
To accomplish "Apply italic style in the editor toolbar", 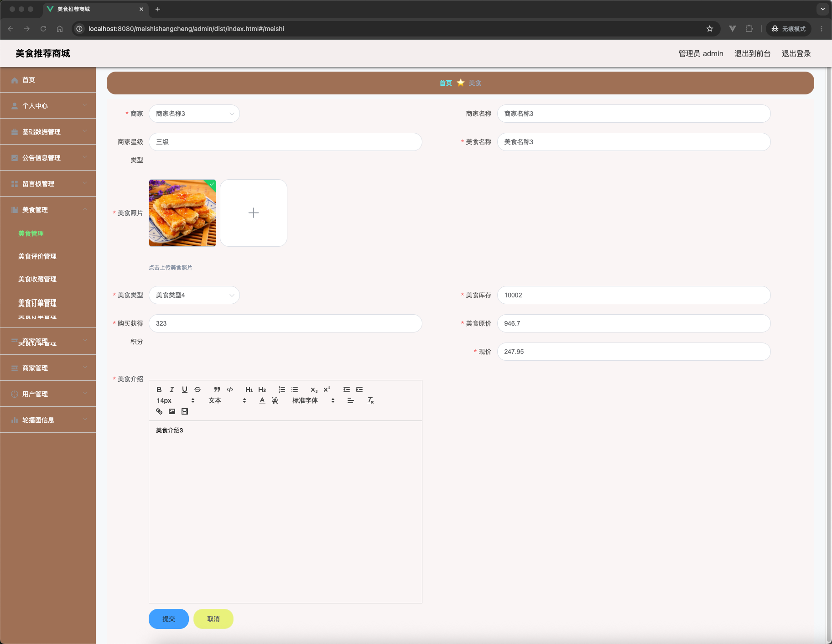I will pos(172,390).
